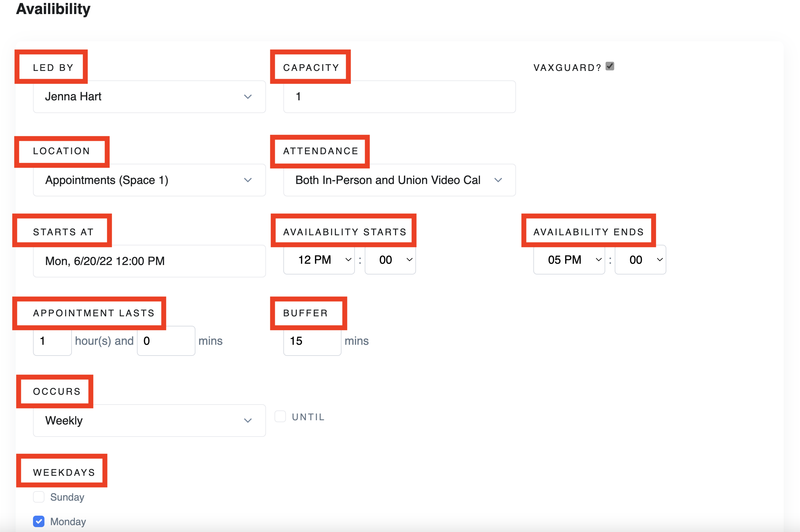Click the Starts At date field
The height and width of the screenshot is (532, 800).
point(149,261)
